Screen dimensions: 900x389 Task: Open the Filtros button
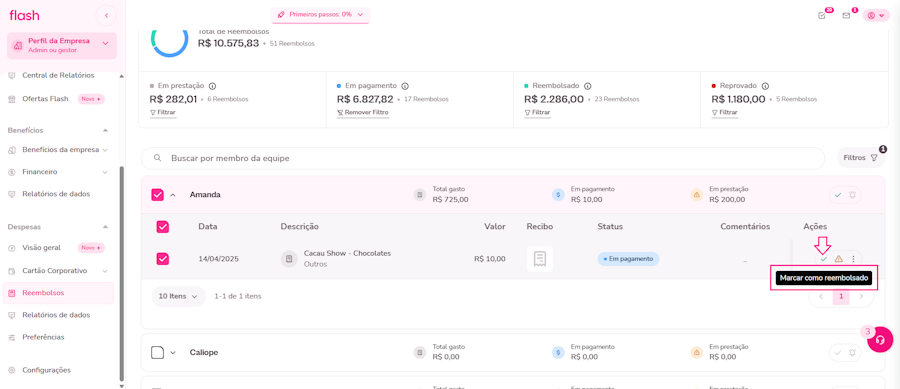(860, 158)
